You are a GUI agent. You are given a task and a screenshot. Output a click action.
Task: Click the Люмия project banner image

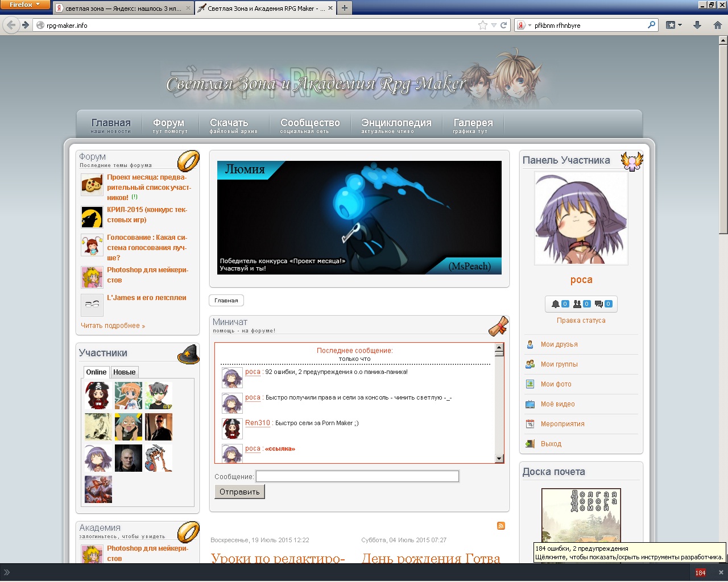(x=359, y=218)
